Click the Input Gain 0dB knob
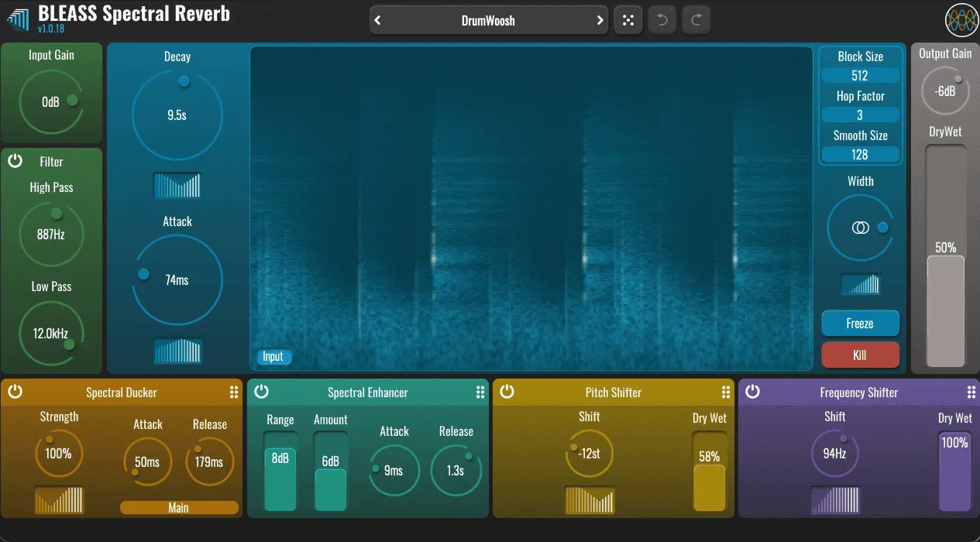Image resolution: width=980 pixels, height=542 pixels. [x=51, y=101]
